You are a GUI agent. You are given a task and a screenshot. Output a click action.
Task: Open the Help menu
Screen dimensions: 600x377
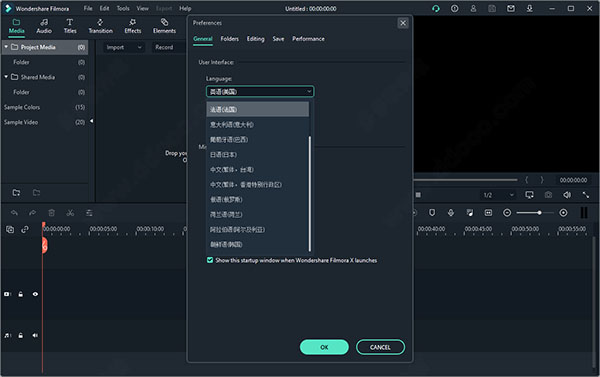point(185,8)
